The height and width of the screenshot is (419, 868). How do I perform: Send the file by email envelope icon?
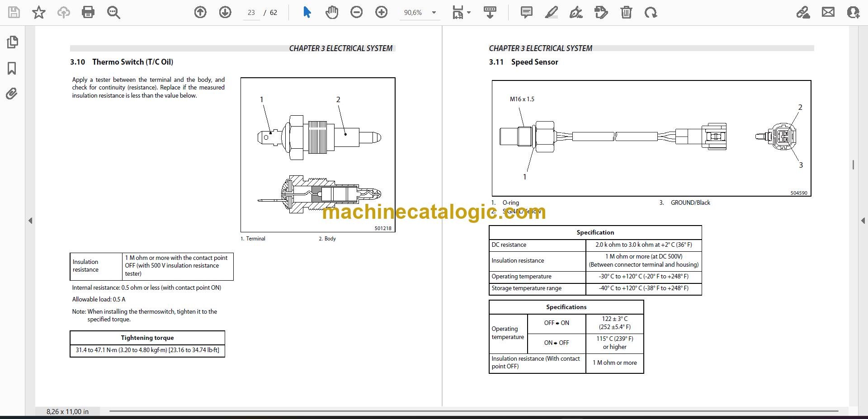coord(828,12)
